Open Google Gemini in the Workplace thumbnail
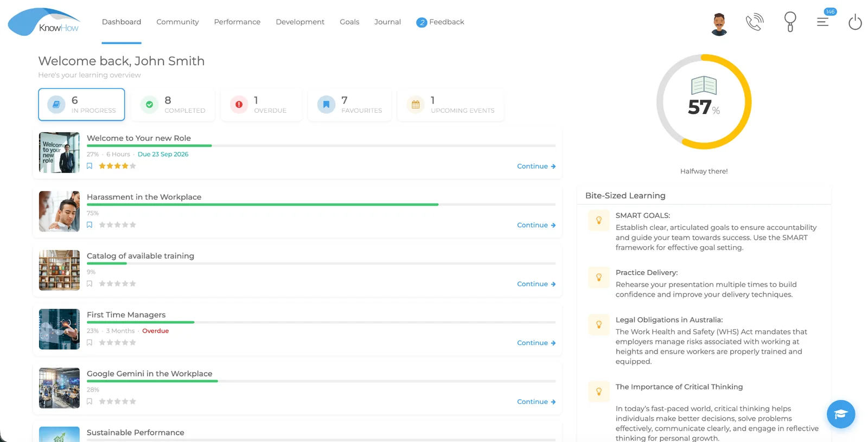The height and width of the screenshot is (442, 868). click(x=59, y=388)
